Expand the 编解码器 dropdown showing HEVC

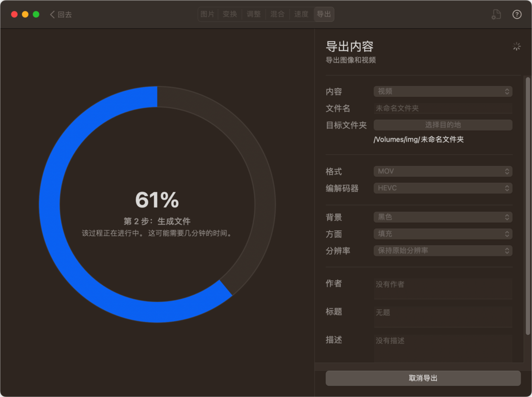point(442,188)
